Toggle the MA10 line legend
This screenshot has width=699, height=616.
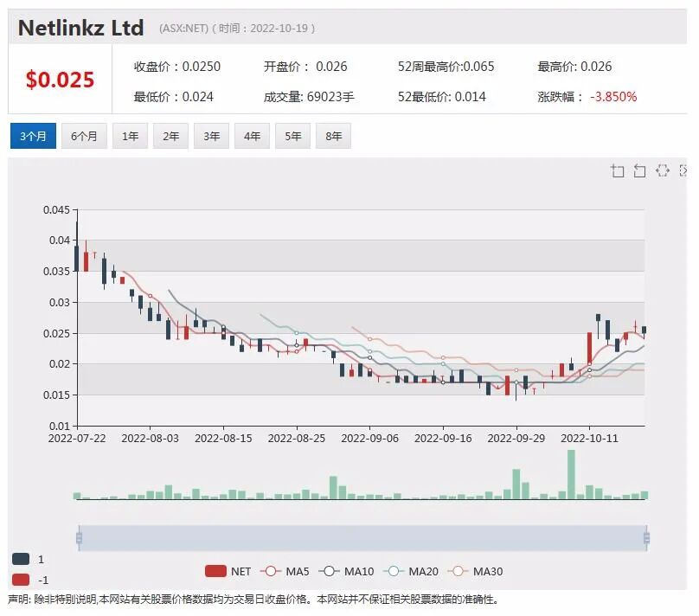point(346,571)
